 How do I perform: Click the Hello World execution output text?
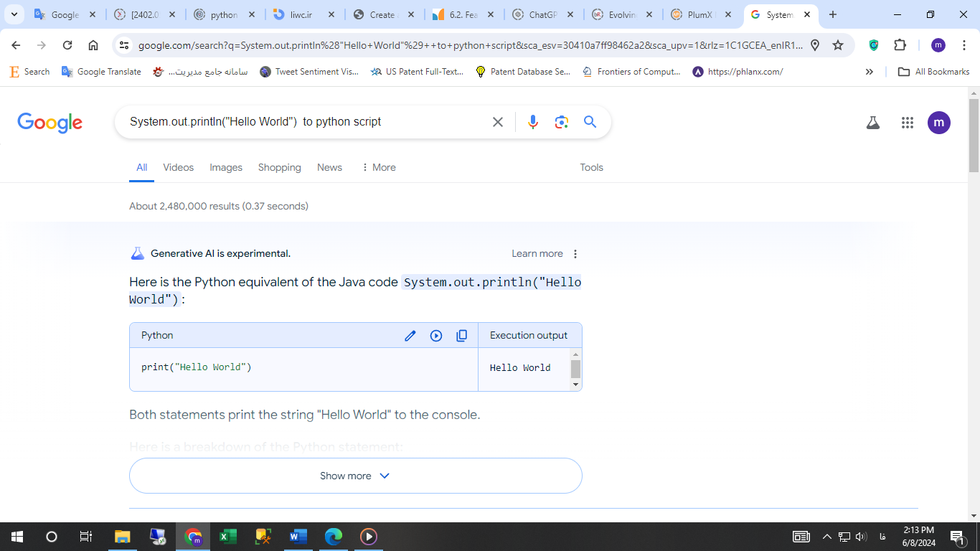coord(520,367)
